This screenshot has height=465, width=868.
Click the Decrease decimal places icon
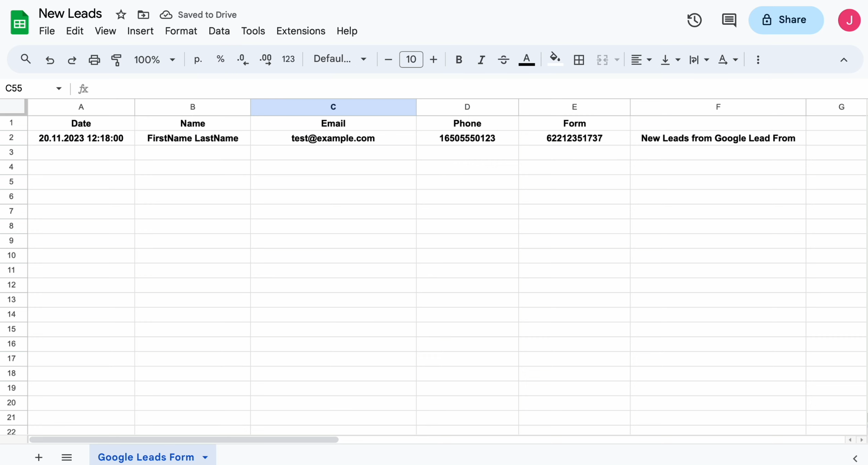(x=242, y=59)
